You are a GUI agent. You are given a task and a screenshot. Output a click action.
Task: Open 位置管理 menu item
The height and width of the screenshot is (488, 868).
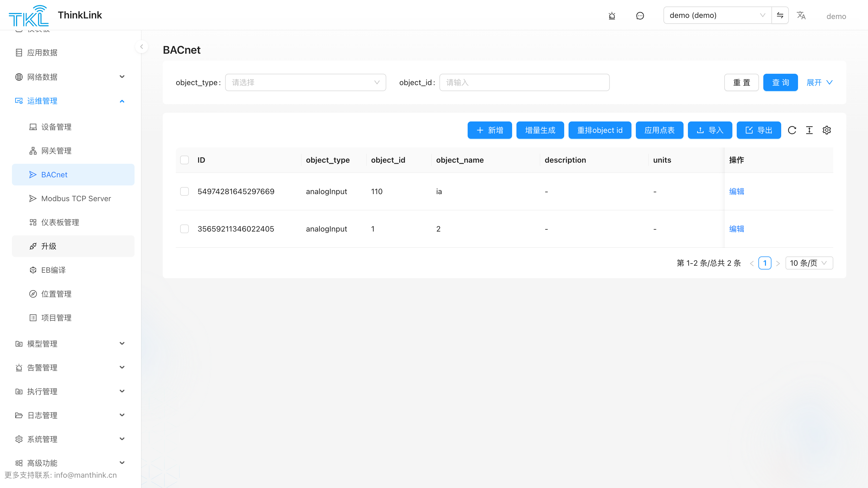pyautogui.click(x=73, y=294)
